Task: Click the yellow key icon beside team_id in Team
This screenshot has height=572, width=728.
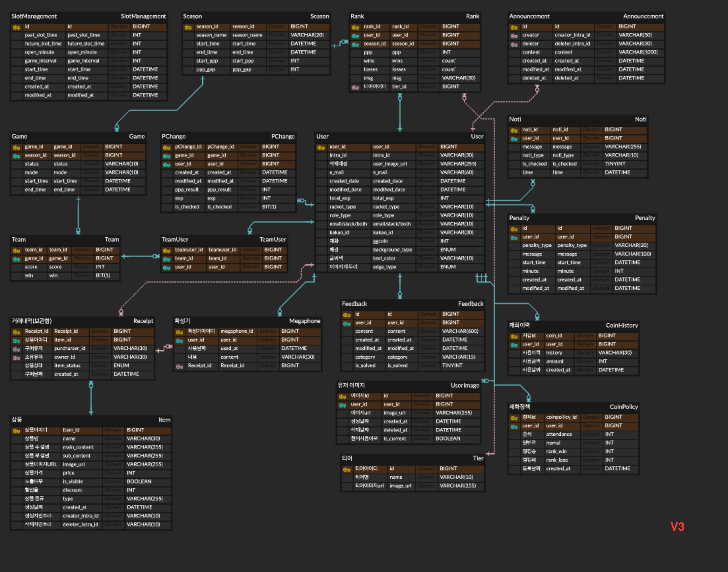Action: (16, 251)
